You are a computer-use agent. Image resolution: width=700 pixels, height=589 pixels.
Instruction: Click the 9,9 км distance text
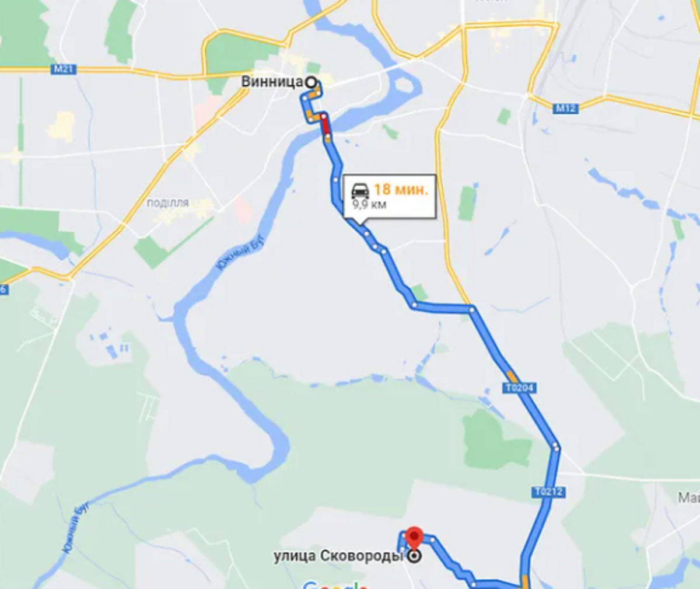point(369,205)
